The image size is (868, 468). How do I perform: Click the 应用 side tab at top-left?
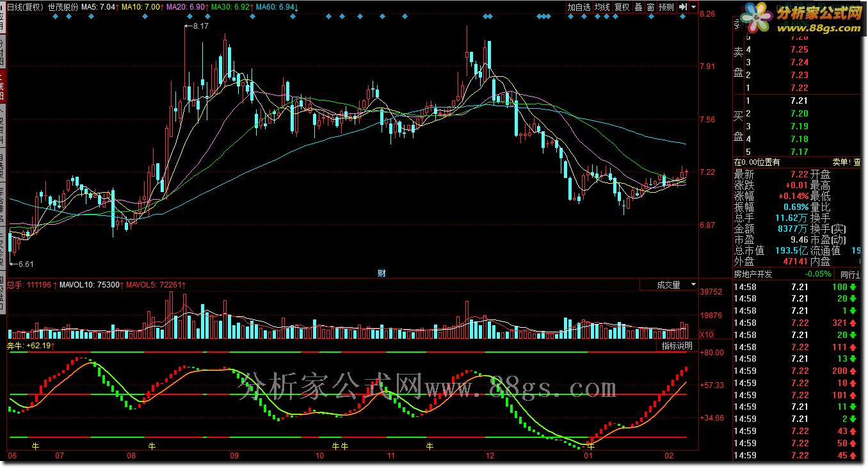click(x=3, y=17)
